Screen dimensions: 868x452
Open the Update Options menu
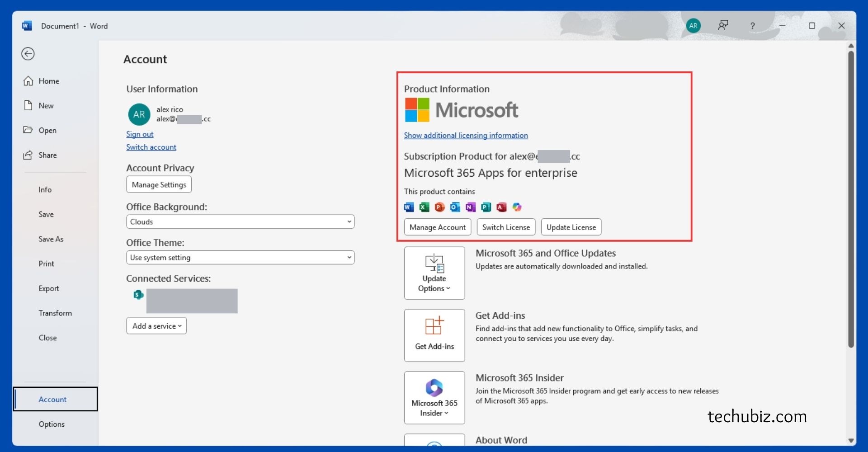tap(434, 273)
